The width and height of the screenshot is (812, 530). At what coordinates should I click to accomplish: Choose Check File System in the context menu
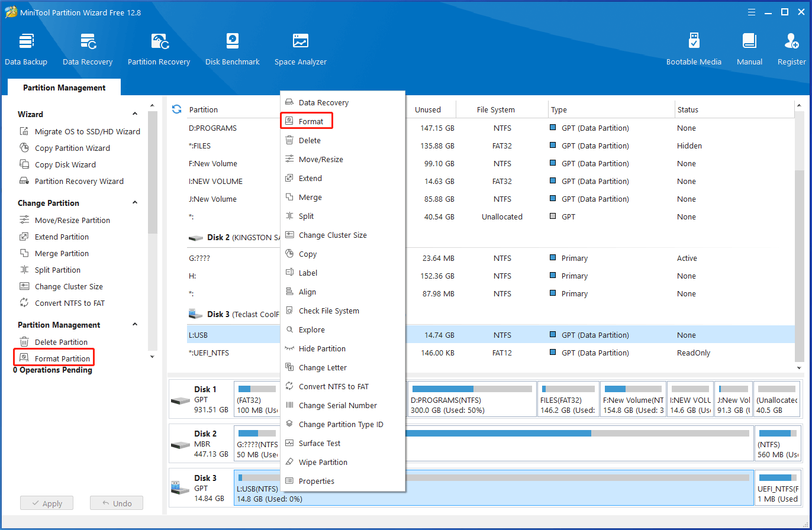[343, 311]
